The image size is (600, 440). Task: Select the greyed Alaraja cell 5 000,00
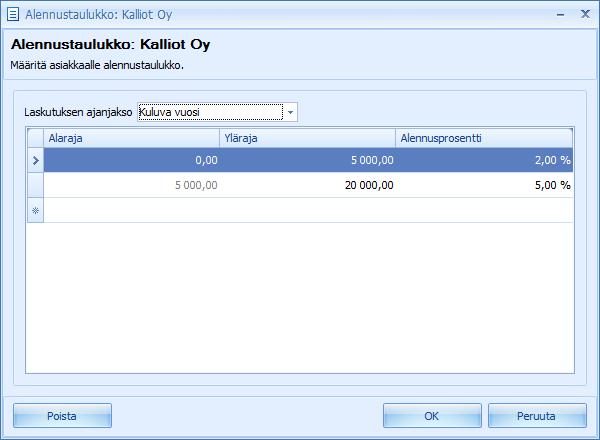coord(131,185)
